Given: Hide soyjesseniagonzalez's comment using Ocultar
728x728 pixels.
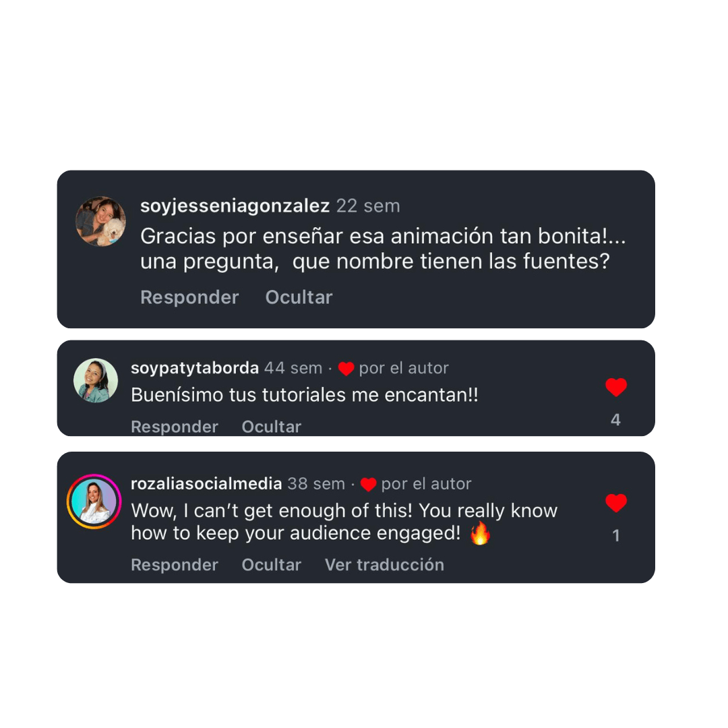Looking at the screenshot, I should pyautogui.click(x=299, y=297).
